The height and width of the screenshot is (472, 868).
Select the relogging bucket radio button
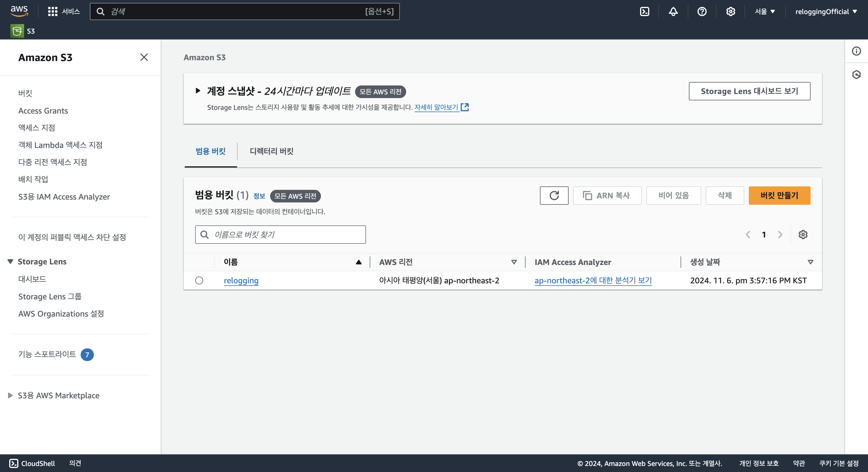tap(199, 280)
